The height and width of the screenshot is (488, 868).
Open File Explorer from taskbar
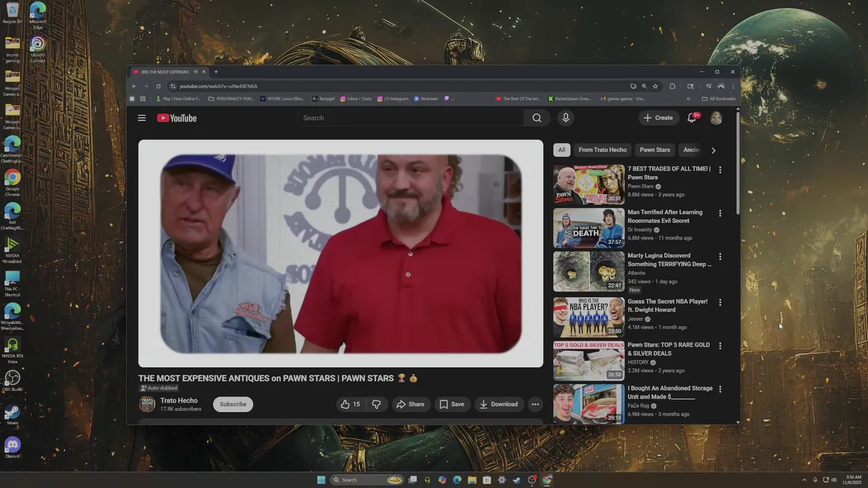click(x=472, y=480)
